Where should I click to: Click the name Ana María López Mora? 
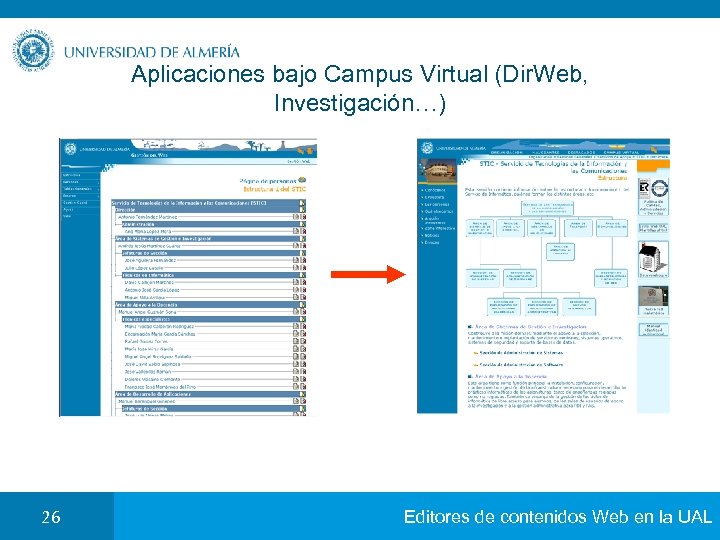[x=148, y=231]
